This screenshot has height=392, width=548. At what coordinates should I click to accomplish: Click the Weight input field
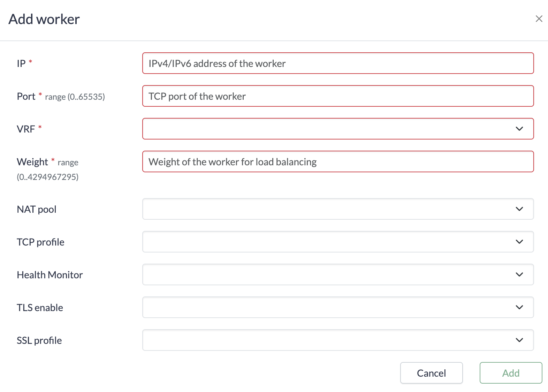[337, 162]
